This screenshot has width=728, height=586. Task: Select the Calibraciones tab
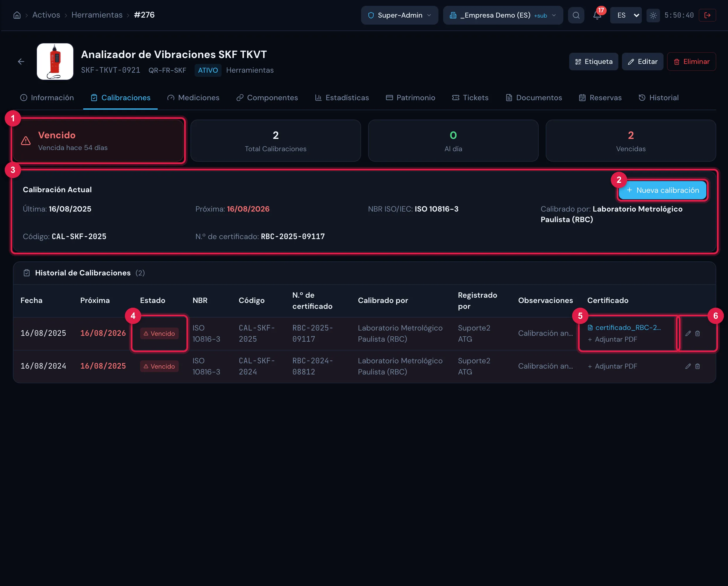coord(120,98)
